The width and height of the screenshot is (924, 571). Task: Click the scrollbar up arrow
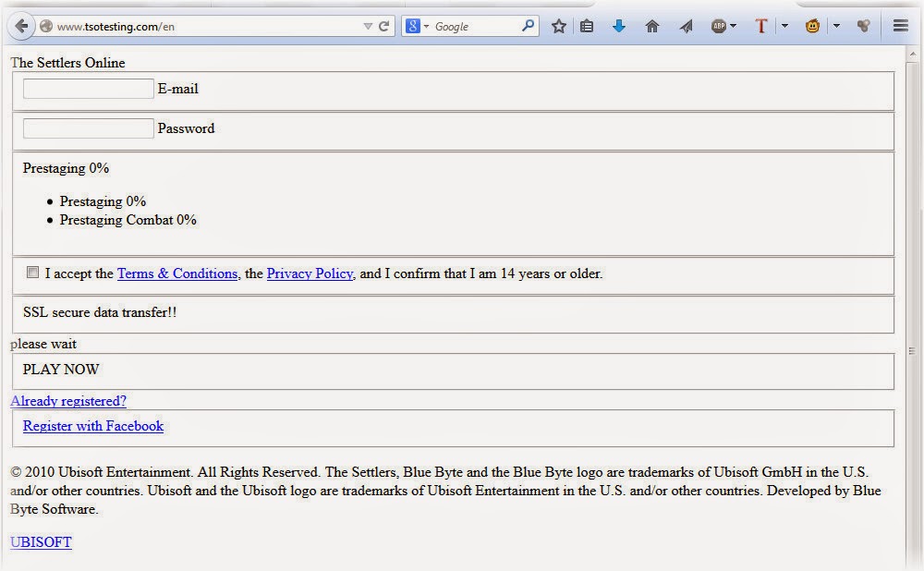tap(912, 55)
